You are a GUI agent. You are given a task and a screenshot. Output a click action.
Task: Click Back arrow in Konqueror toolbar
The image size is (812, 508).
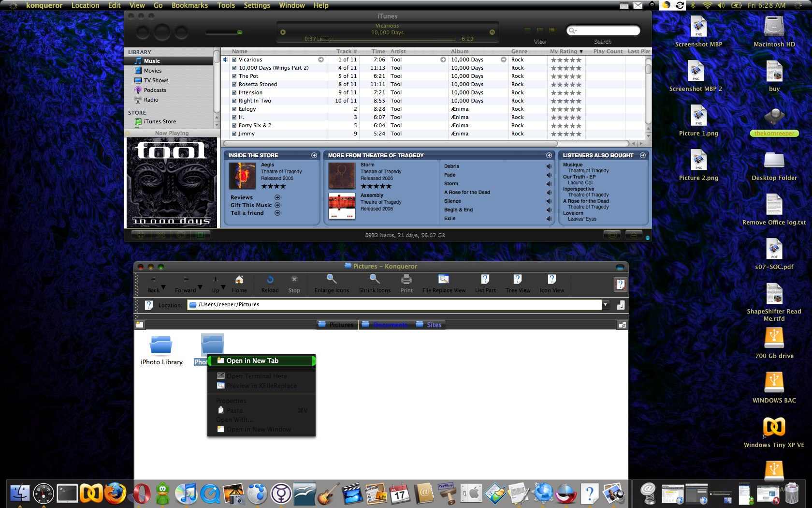point(153,280)
